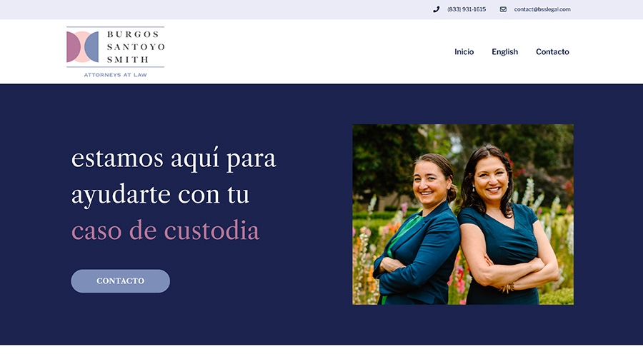Image resolution: width=643 pixels, height=364 pixels.
Task: Click the navy hero background area
Action: (x=205, y=319)
